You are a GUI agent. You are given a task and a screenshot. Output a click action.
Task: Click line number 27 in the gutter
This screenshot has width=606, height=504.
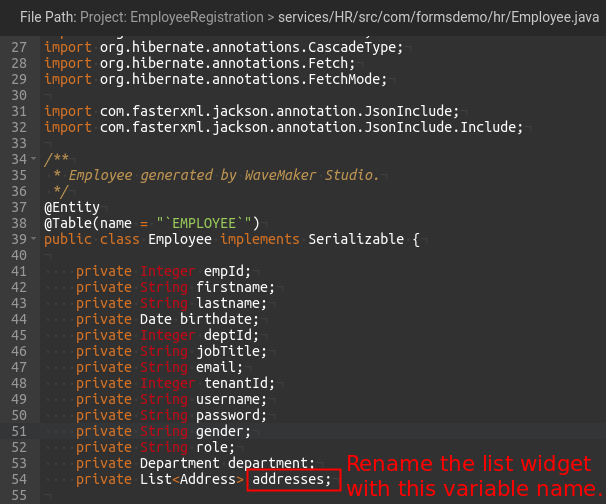[17, 47]
